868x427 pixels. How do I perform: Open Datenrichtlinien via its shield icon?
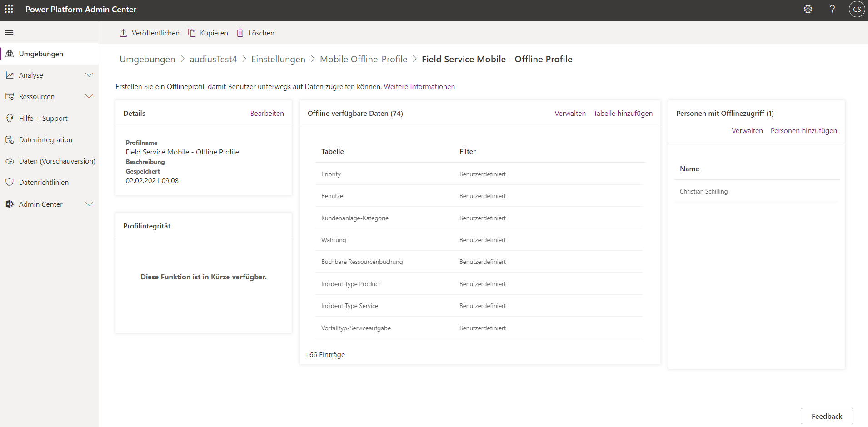point(10,182)
